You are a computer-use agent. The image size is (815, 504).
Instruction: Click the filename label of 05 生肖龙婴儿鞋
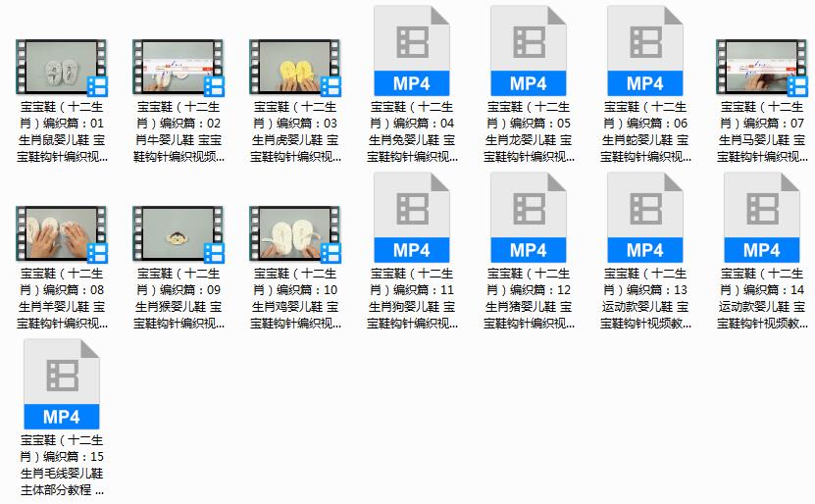[x=528, y=131]
